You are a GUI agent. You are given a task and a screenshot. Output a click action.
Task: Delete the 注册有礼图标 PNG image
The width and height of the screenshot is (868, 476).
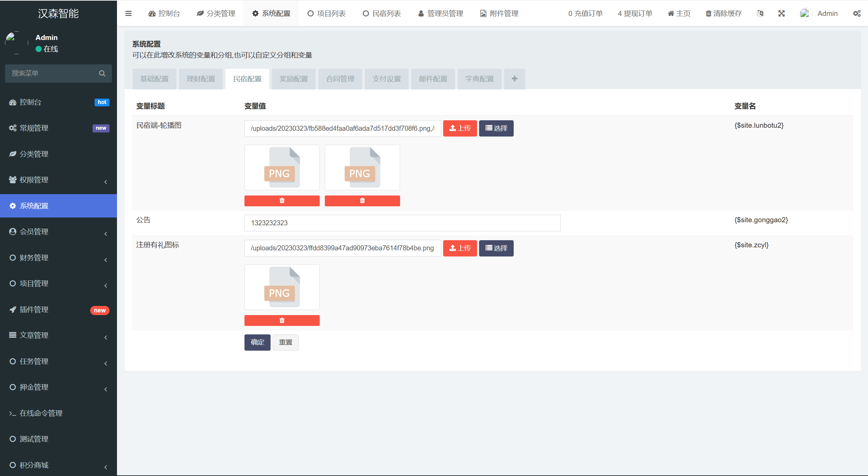[282, 320]
